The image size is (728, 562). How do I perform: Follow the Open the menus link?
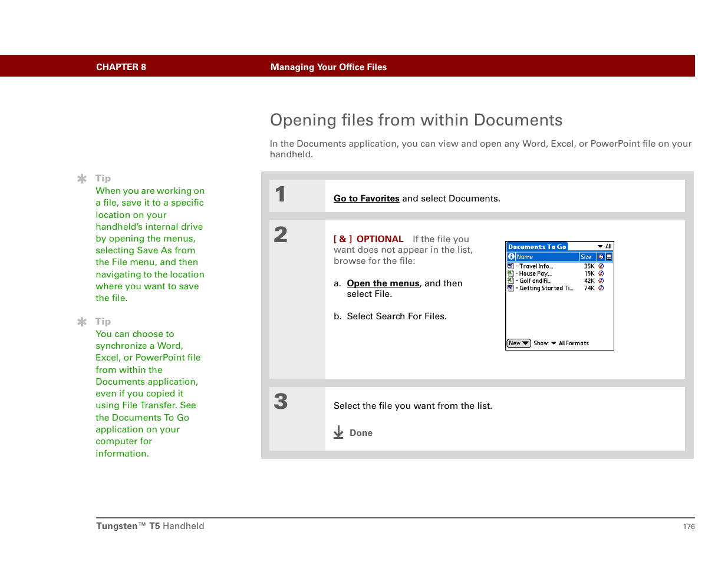(x=383, y=283)
